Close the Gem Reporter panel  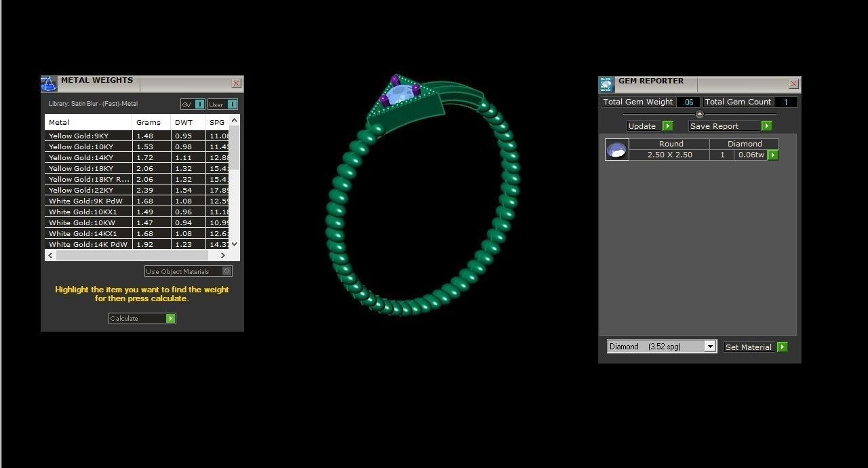tap(793, 84)
